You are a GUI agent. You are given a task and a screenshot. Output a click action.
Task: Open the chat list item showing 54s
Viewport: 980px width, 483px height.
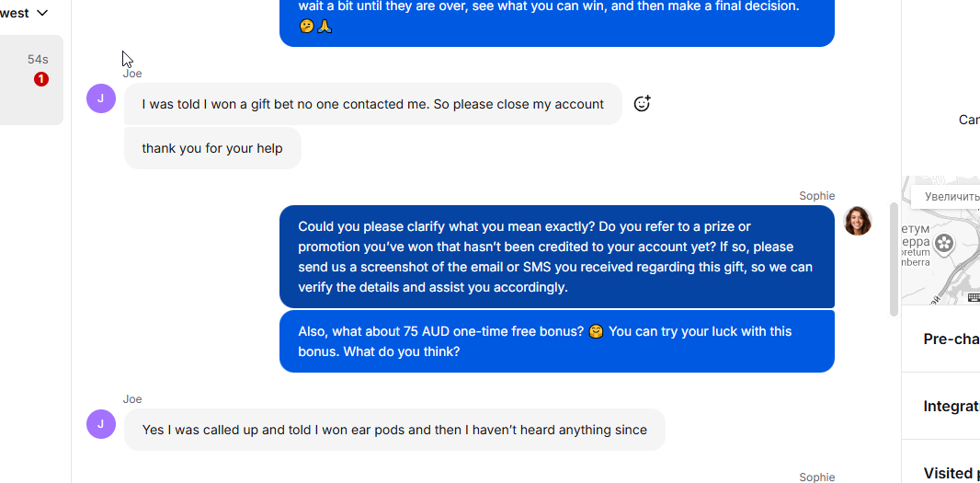coord(31,79)
